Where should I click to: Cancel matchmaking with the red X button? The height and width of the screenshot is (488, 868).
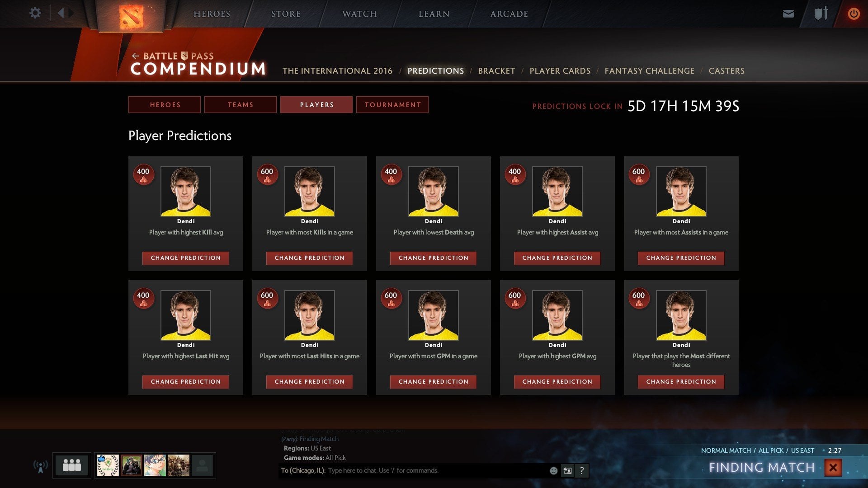833,468
